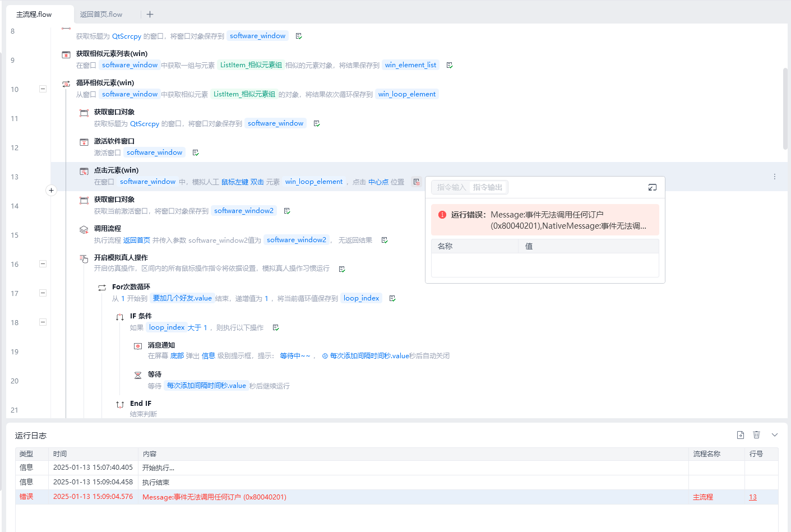
Task: Open run result icon after win_element_list
Action: (450, 65)
